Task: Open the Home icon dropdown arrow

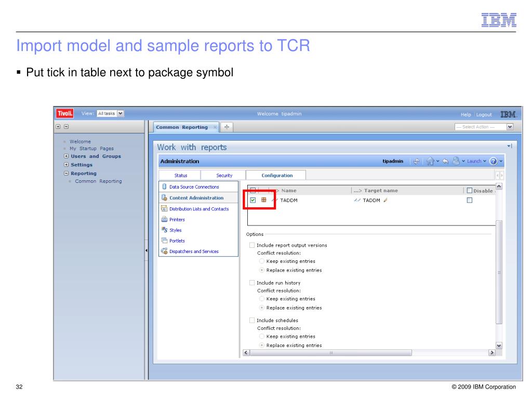Action: 437,161
